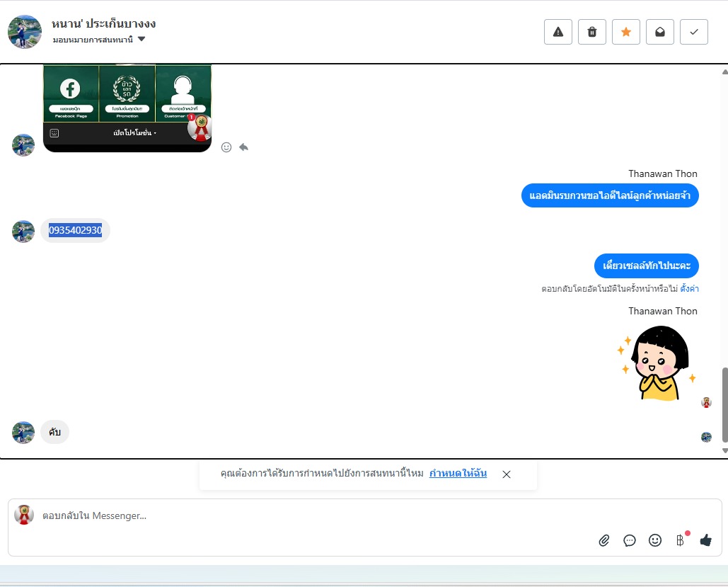Dismiss the assignment prompt with X
The width and height of the screenshot is (728, 587).
[x=507, y=474]
